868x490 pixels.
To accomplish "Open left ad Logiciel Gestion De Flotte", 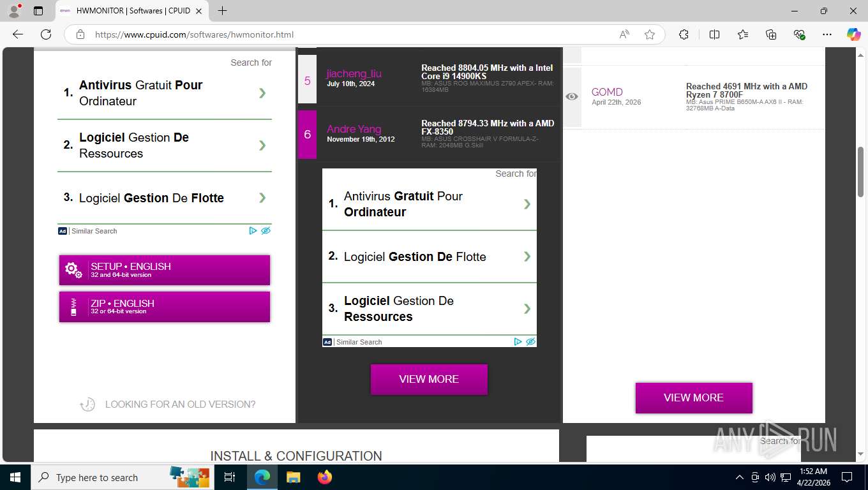I will click(x=165, y=198).
